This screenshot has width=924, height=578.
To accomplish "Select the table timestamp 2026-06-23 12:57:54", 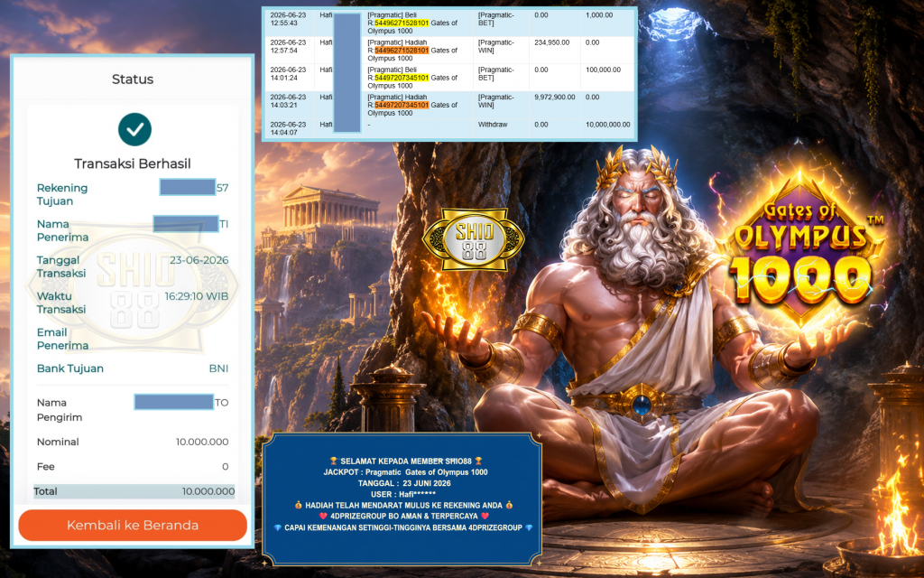I will tap(288, 47).
